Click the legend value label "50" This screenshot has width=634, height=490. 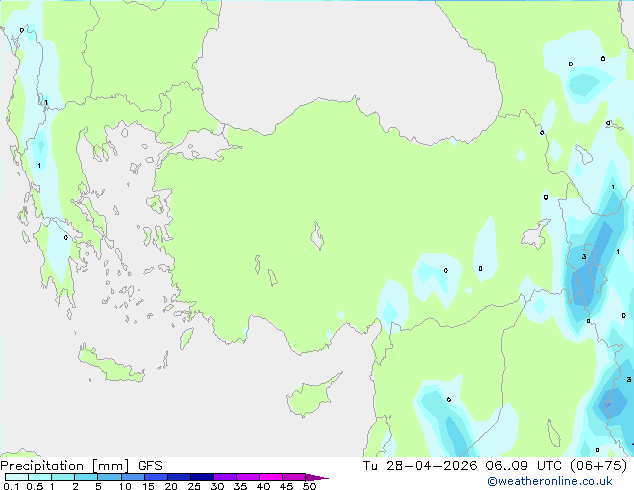point(309,486)
